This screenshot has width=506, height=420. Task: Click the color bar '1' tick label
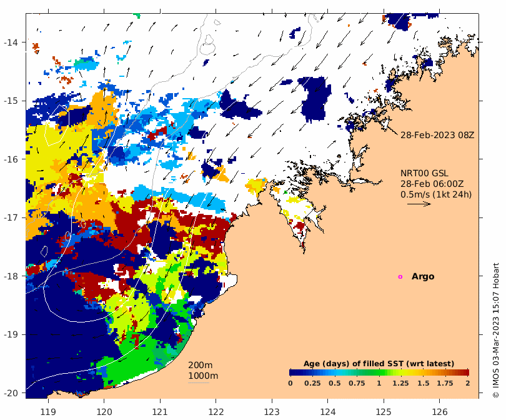(x=379, y=383)
